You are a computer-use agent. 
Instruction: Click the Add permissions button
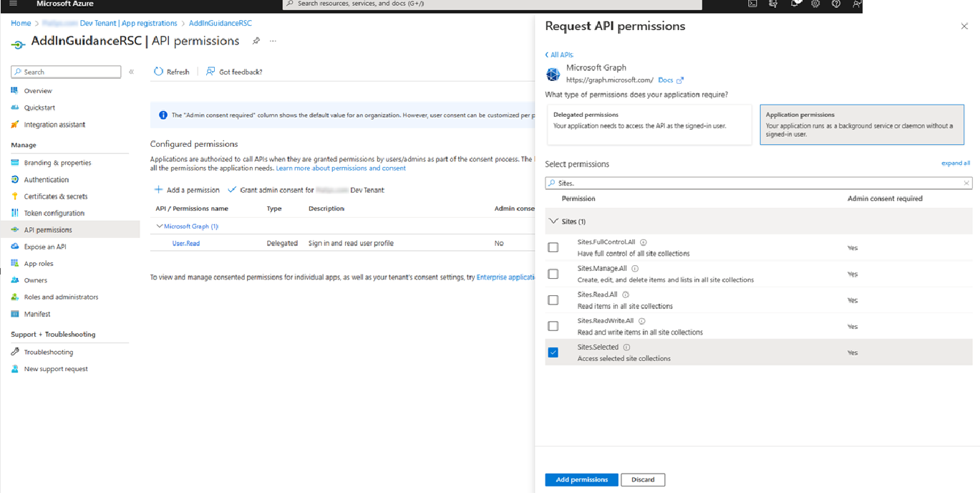[x=581, y=479]
